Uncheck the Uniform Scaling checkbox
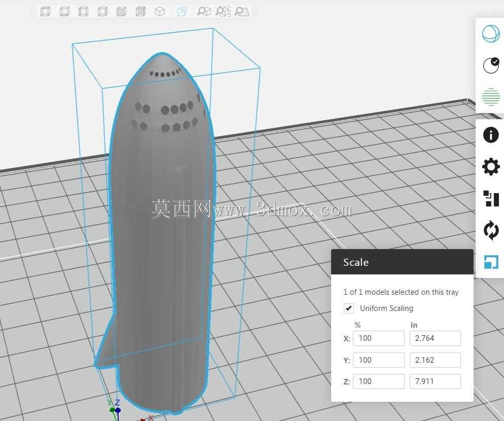The image size is (504, 421). (349, 308)
